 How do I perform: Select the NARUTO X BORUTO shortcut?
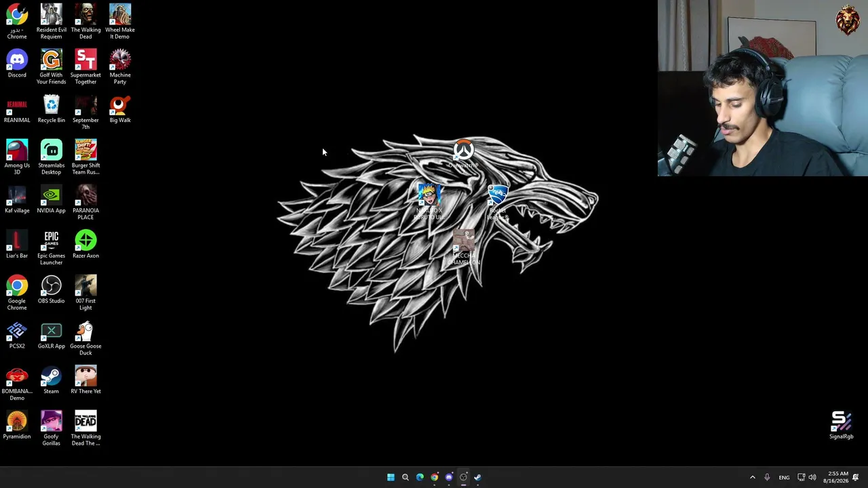[429, 202]
